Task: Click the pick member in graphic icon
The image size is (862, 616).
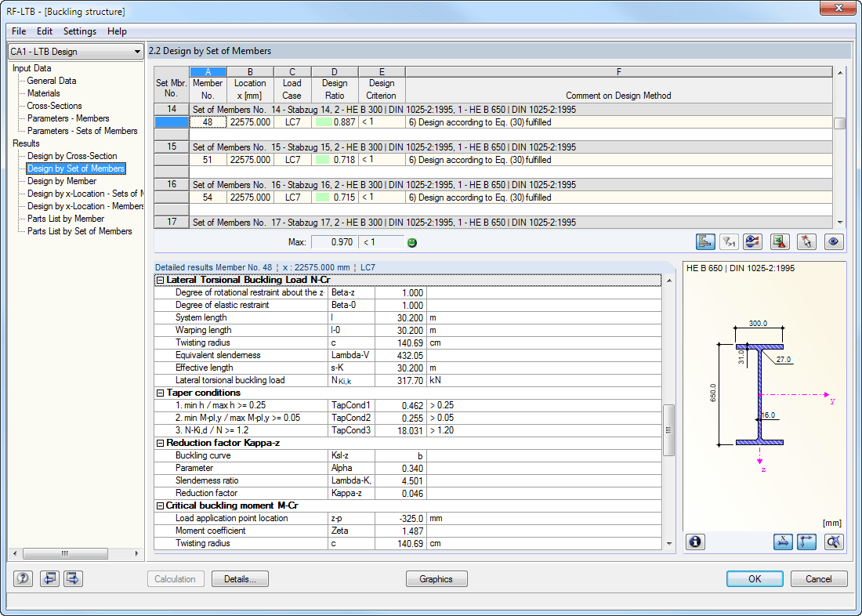Action: click(806, 242)
